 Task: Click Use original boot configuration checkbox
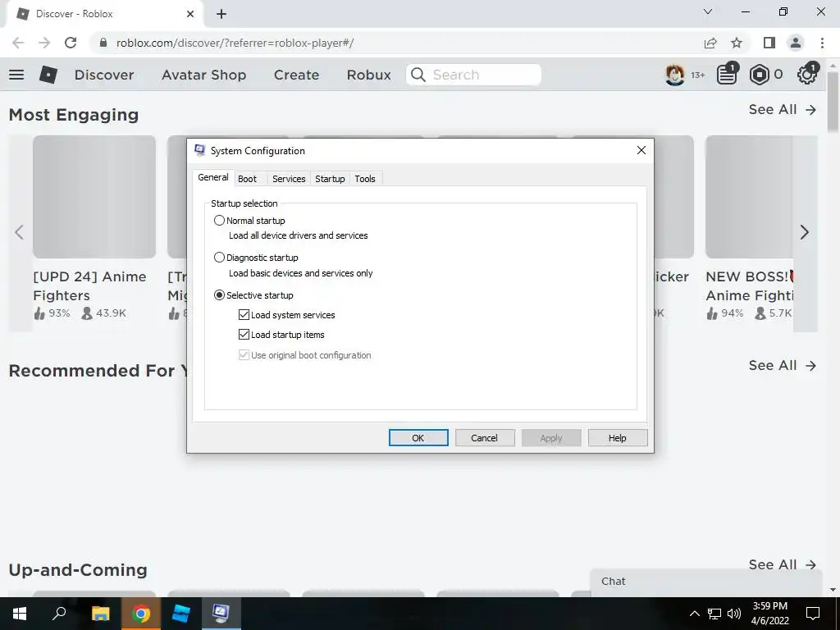point(244,354)
